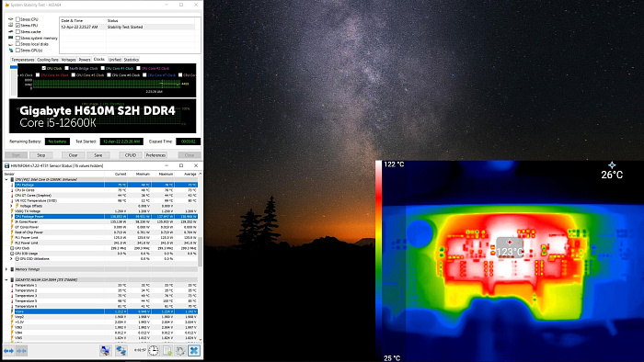
Task: Click the greyed collapse arrows icon beside it
Action: [22, 351]
